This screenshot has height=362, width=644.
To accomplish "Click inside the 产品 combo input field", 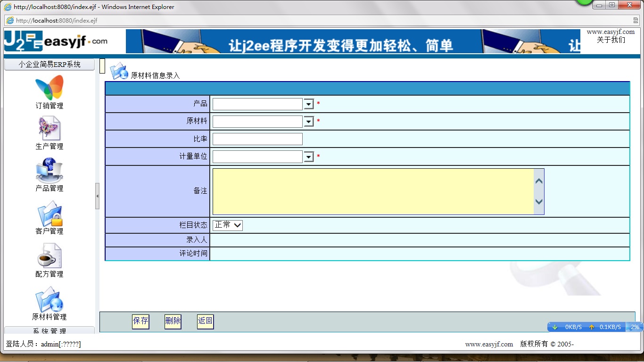I will (x=257, y=104).
